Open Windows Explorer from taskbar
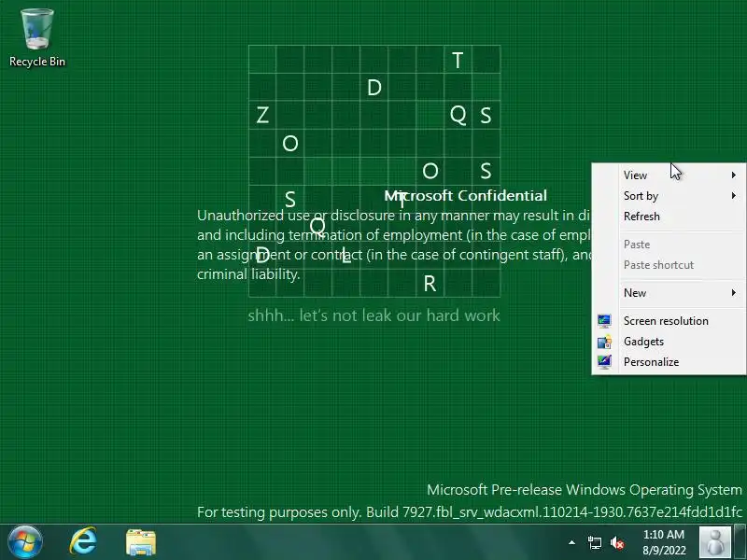 coord(141,542)
